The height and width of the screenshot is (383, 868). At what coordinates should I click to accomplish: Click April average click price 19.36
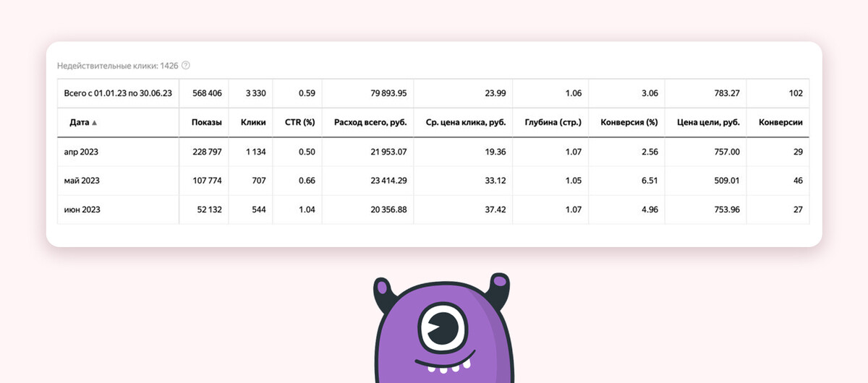point(494,152)
